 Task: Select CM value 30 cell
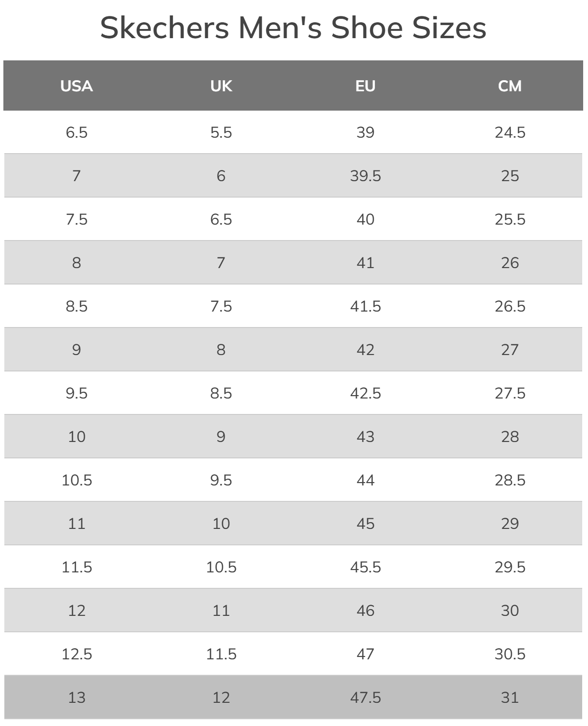tap(510, 611)
